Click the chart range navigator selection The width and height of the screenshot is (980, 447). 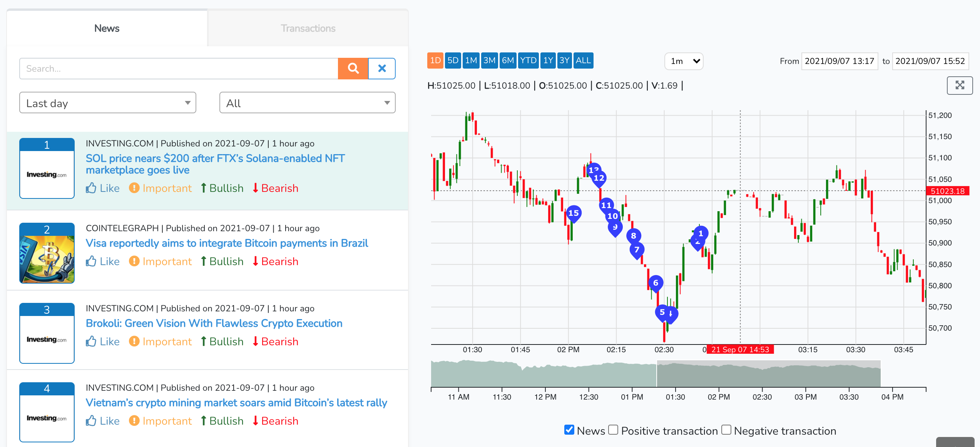pyautogui.click(x=768, y=374)
